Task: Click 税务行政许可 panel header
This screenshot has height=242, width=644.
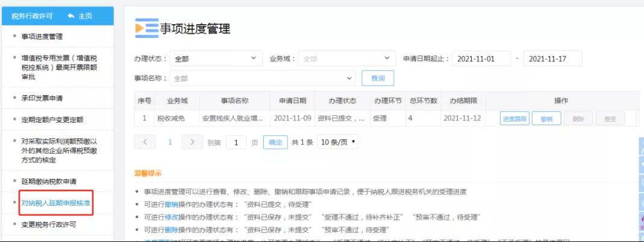Action: [x=32, y=16]
